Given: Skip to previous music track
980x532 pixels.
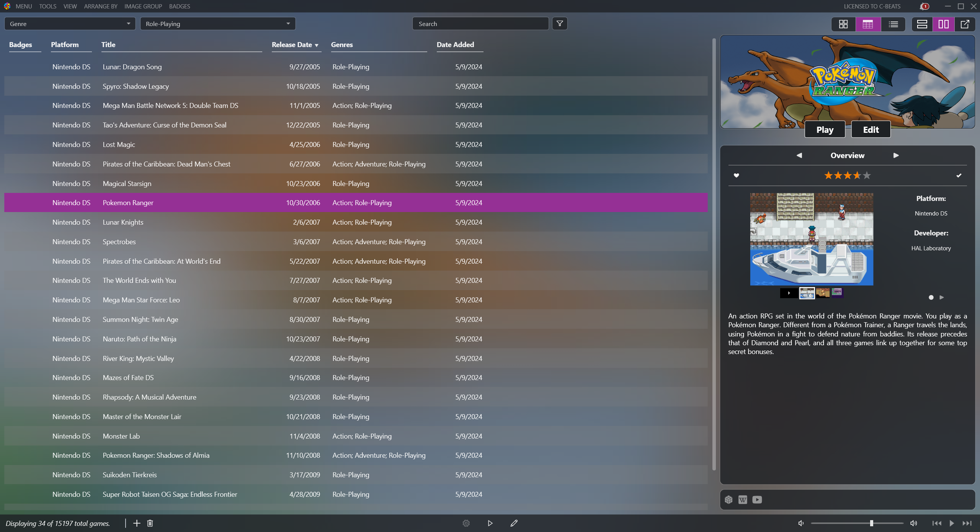Looking at the screenshot, I should pos(937,523).
